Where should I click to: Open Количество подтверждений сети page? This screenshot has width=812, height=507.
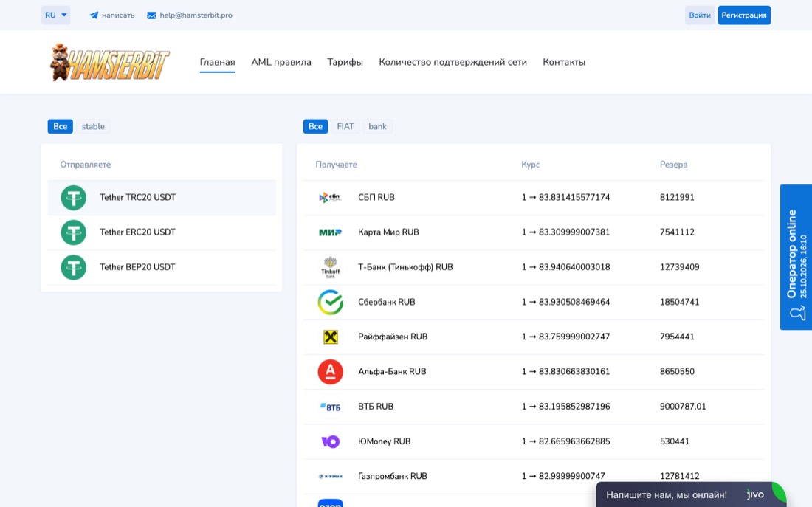coord(453,62)
